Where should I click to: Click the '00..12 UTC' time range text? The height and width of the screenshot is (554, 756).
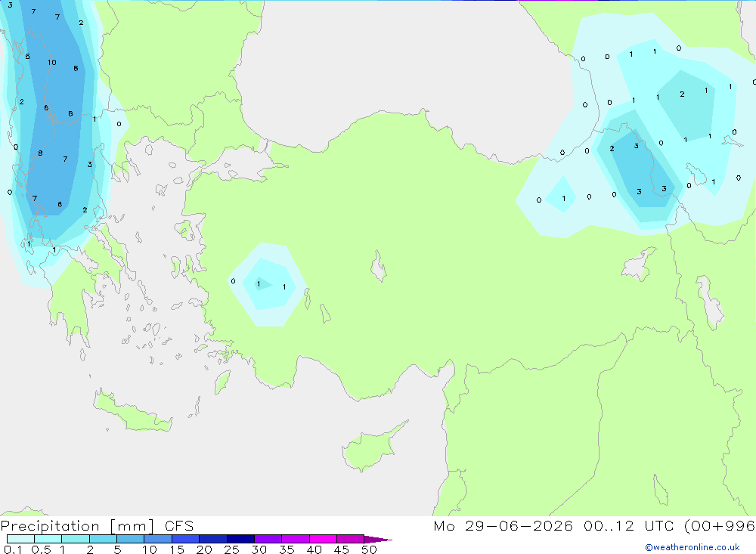(627, 525)
